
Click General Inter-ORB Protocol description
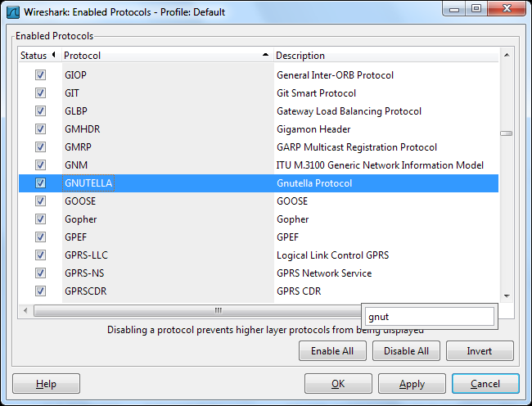pyautogui.click(x=336, y=75)
